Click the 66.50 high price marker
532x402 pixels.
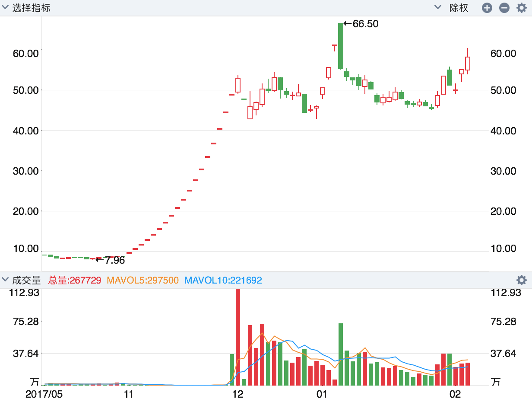(x=365, y=24)
